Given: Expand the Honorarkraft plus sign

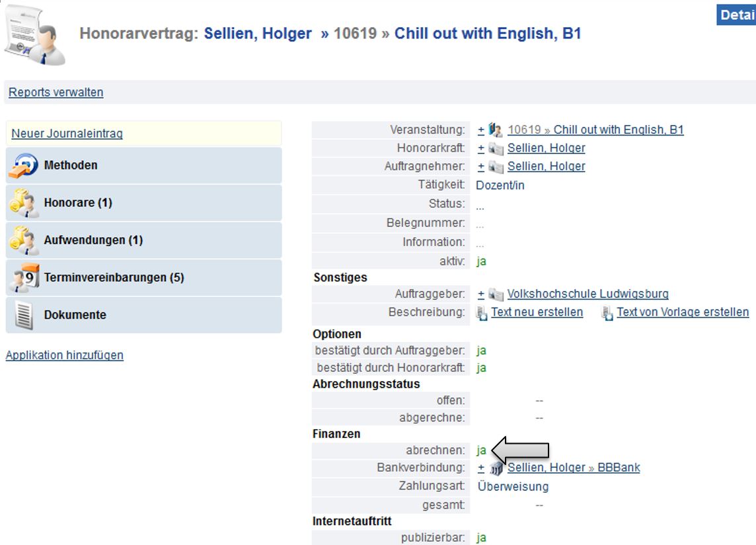Looking at the screenshot, I should tap(481, 149).
